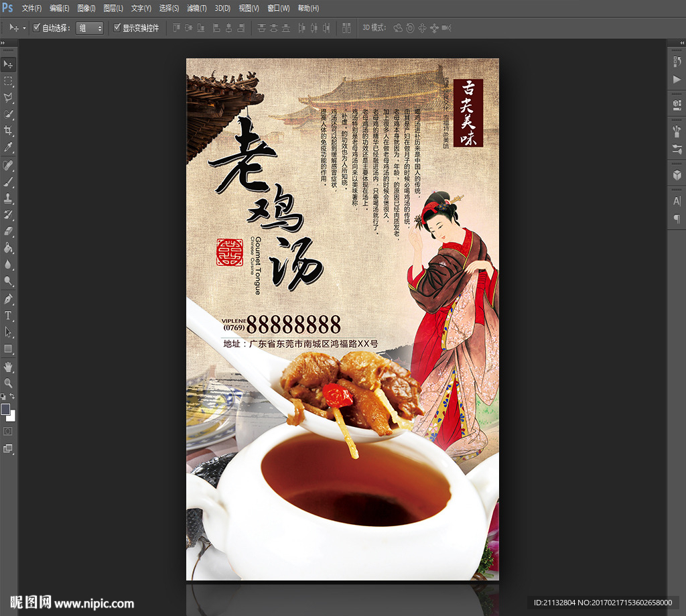Viewport: 686px width, 616px height.
Task: Open the 选择(S) menu
Action: tap(169, 8)
